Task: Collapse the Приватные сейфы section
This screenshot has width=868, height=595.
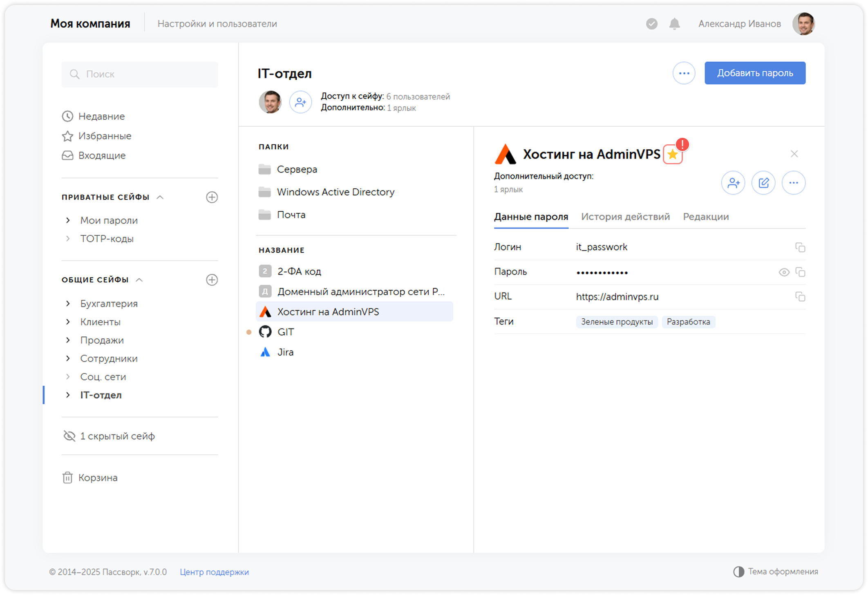Action: pyautogui.click(x=160, y=197)
